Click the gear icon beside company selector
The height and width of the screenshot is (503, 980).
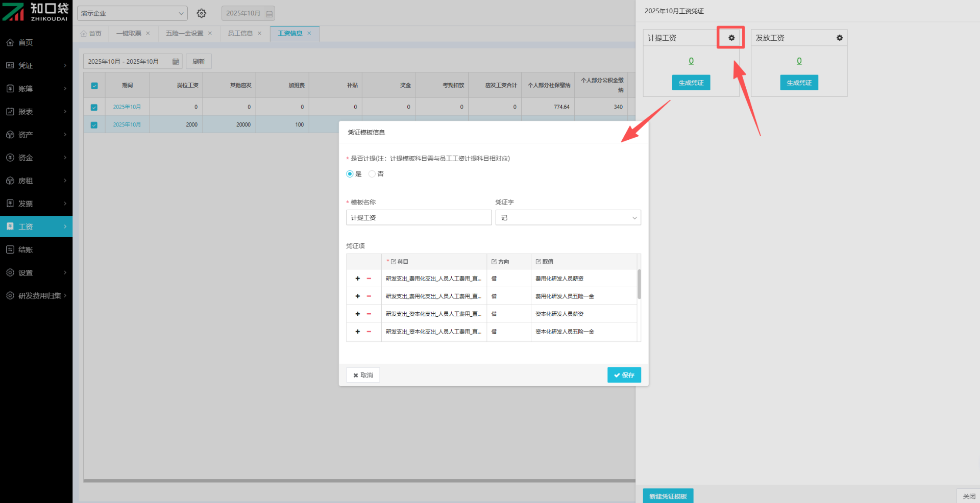tap(202, 13)
